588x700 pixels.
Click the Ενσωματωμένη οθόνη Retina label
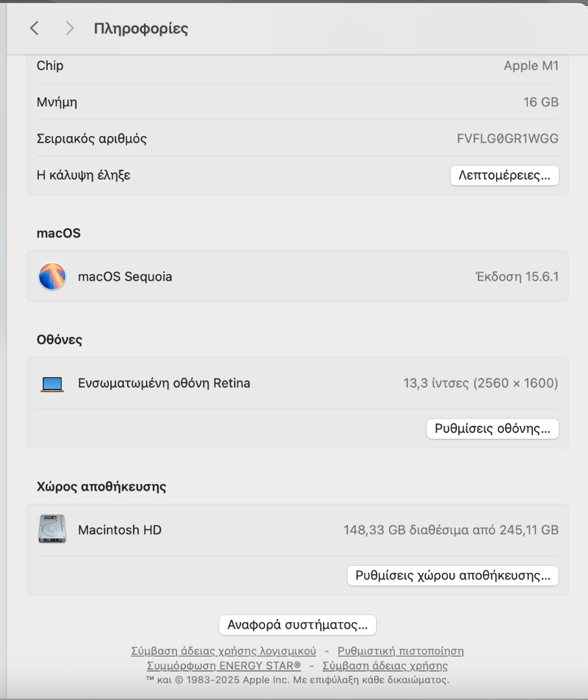tap(164, 383)
